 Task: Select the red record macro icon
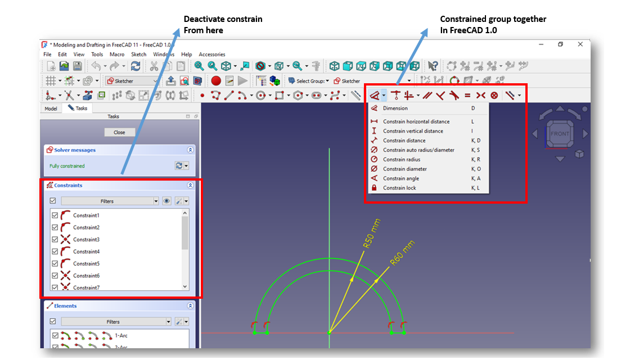tap(216, 80)
